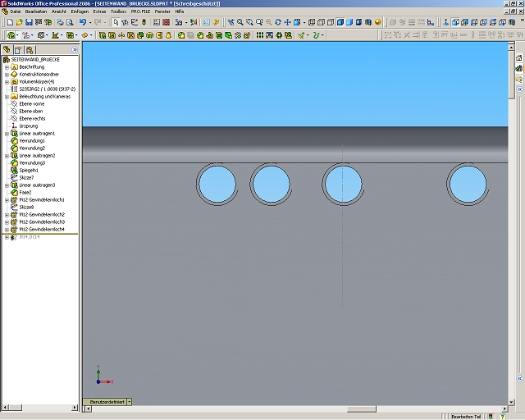This screenshot has width=525, height=420.
Task: Open the Datei menu
Action: click(16, 11)
